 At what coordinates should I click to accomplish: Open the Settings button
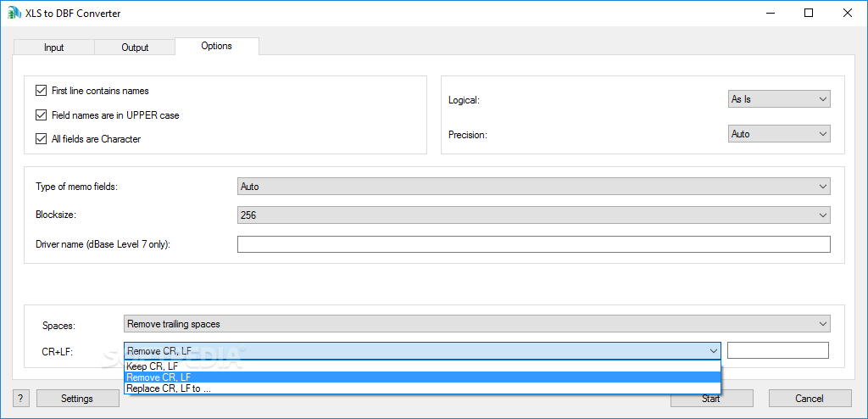point(77,399)
